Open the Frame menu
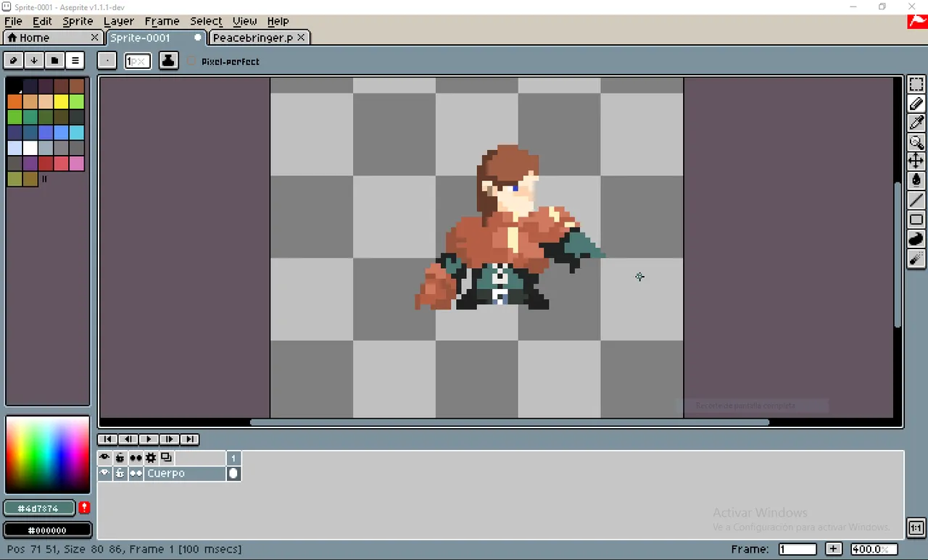The width and height of the screenshot is (928, 560). (162, 21)
